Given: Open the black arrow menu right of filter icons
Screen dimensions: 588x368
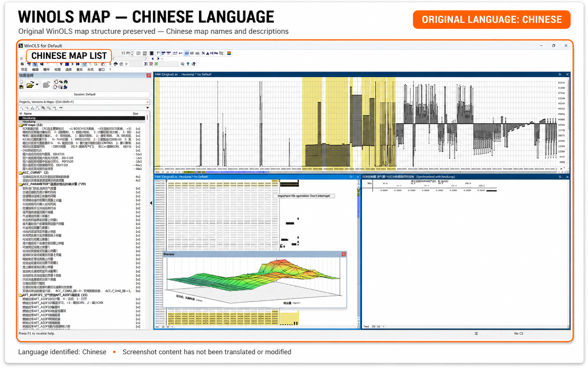Looking at the screenshot, I should 148,108.
